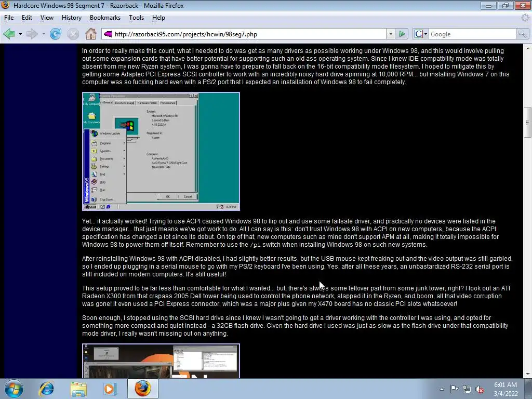The width and height of the screenshot is (532, 399).
Task: Go back with the green back arrow
Action: (x=9, y=34)
